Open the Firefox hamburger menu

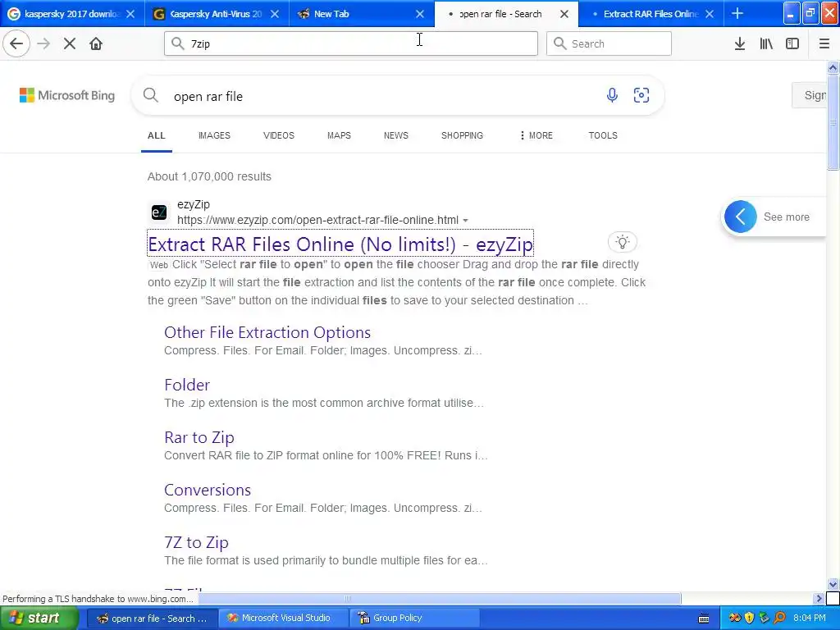(x=824, y=43)
